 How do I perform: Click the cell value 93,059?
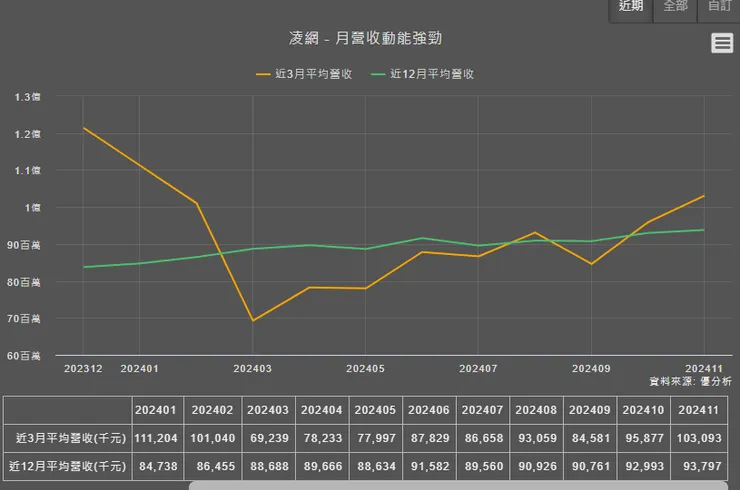(x=537, y=438)
